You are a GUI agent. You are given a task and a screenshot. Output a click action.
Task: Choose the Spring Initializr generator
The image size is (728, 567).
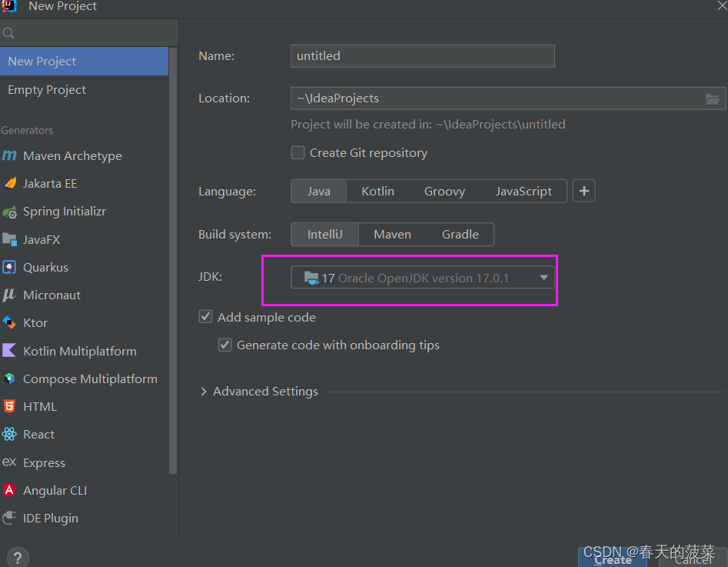click(84, 212)
